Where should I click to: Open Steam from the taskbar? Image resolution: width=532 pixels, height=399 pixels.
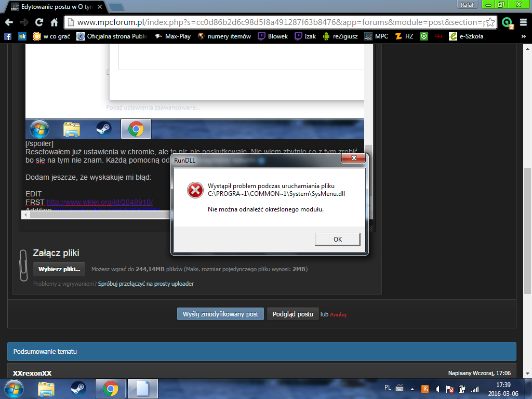pyautogui.click(x=78, y=389)
